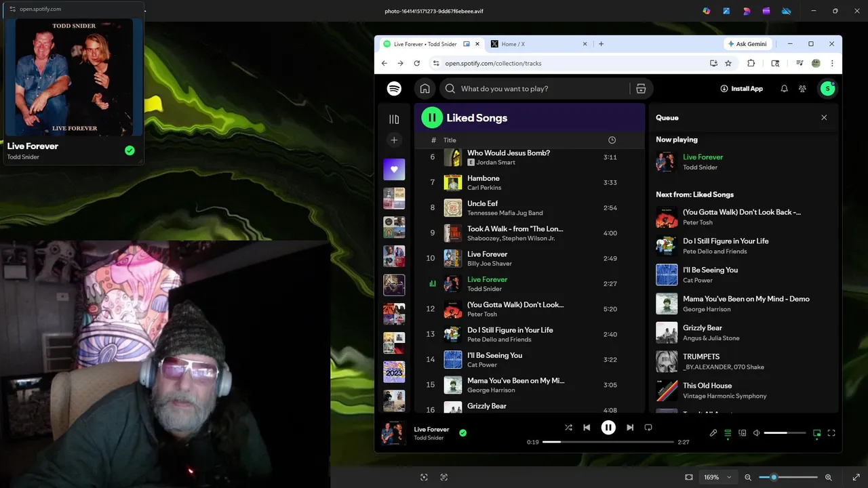Click the Spotify address bar URL
868x488 pixels.
pyautogui.click(x=493, y=63)
